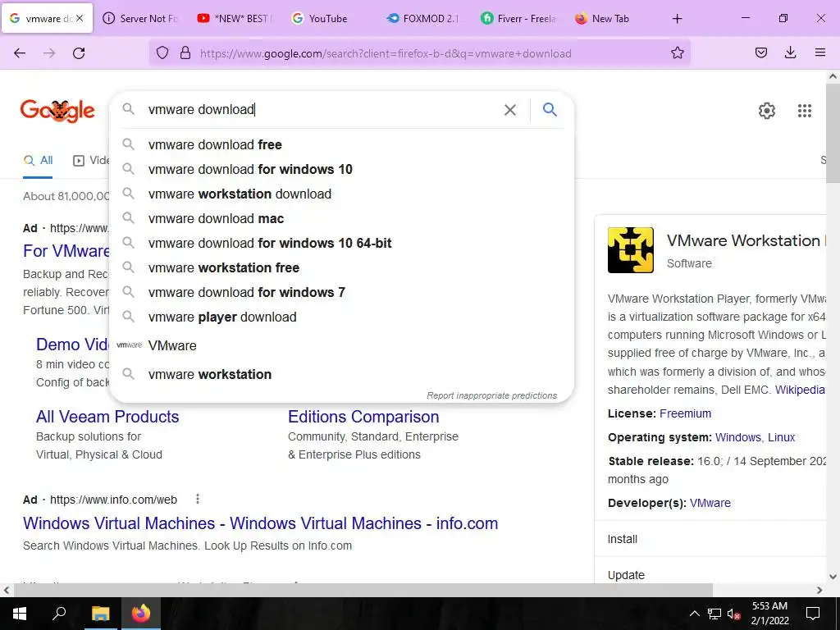Open the Linux operating system link

point(781,437)
